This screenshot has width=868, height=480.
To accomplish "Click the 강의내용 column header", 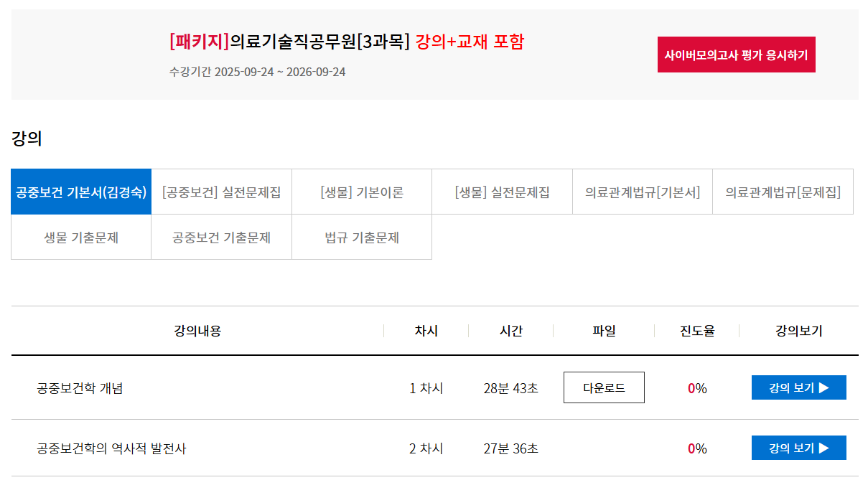I will coord(197,331).
